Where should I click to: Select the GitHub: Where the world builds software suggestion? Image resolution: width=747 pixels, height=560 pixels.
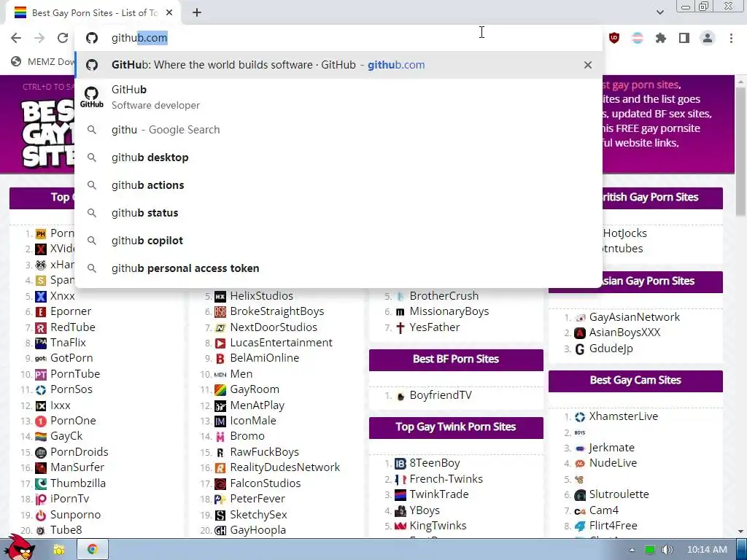(338, 65)
